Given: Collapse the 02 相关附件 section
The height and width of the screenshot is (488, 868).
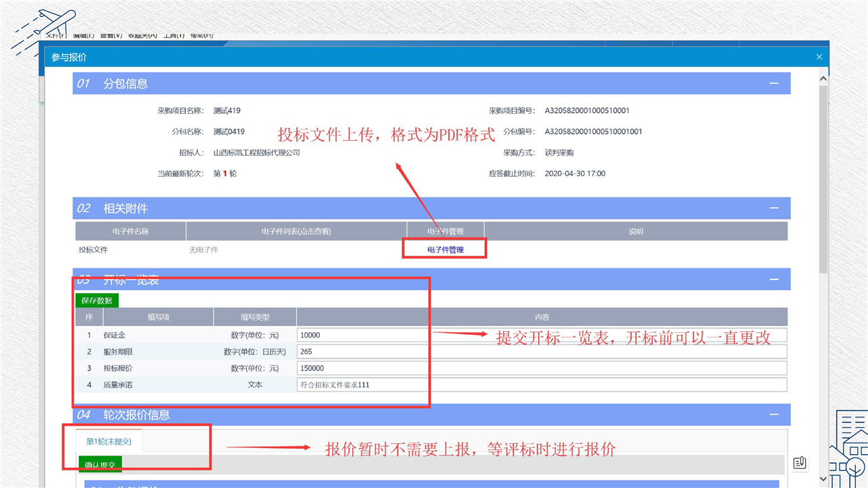Looking at the screenshot, I should 774,208.
